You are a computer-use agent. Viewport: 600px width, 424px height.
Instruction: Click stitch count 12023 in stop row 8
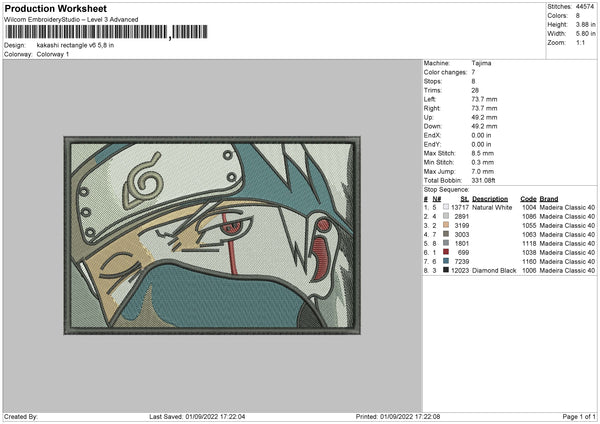tap(460, 271)
